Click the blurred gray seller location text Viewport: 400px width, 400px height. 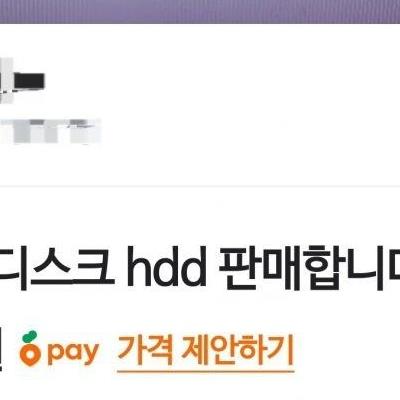pyautogui.click(x=50, y=131)
